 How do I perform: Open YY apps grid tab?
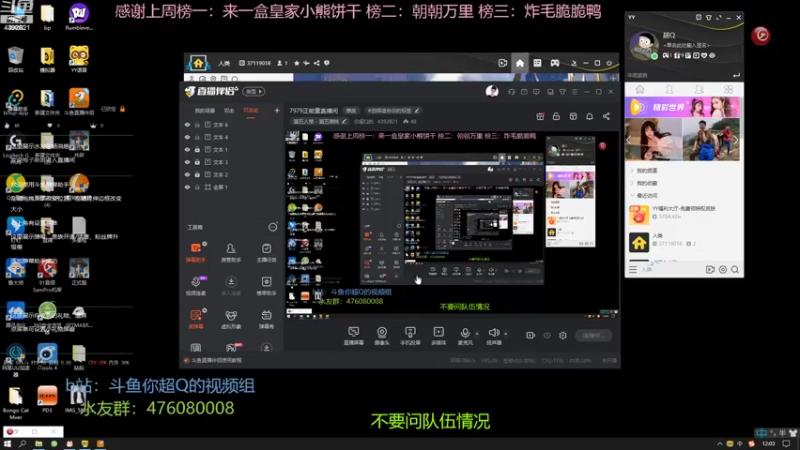pyautogui.click(x=728, y=89)
